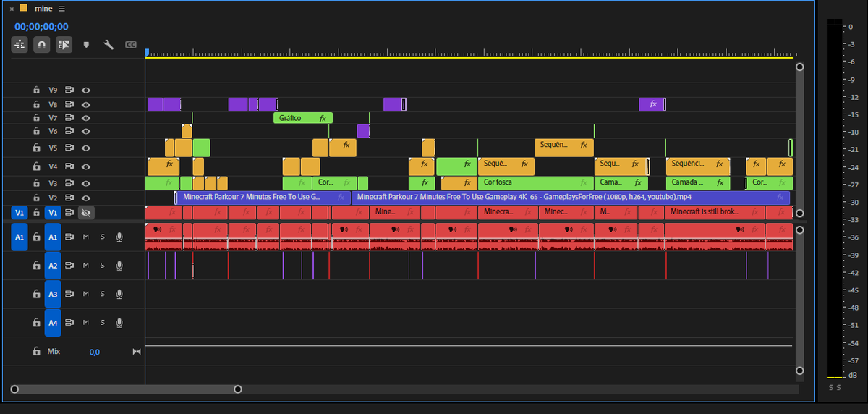This screenshot has width=868, height=414.
Task: Toggle lock on track V8
Action: click(x=35, y=104)
